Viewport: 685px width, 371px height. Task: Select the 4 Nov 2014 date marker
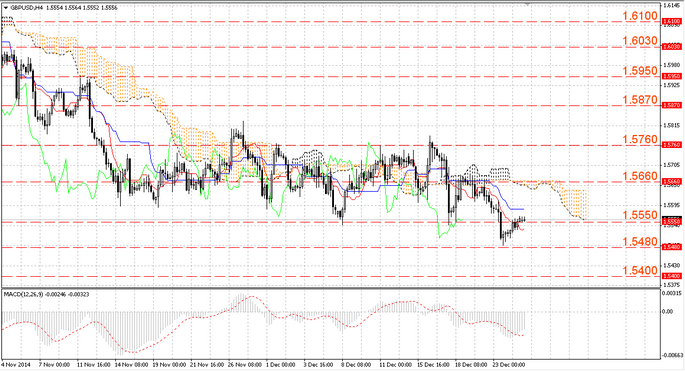(16, 364)
